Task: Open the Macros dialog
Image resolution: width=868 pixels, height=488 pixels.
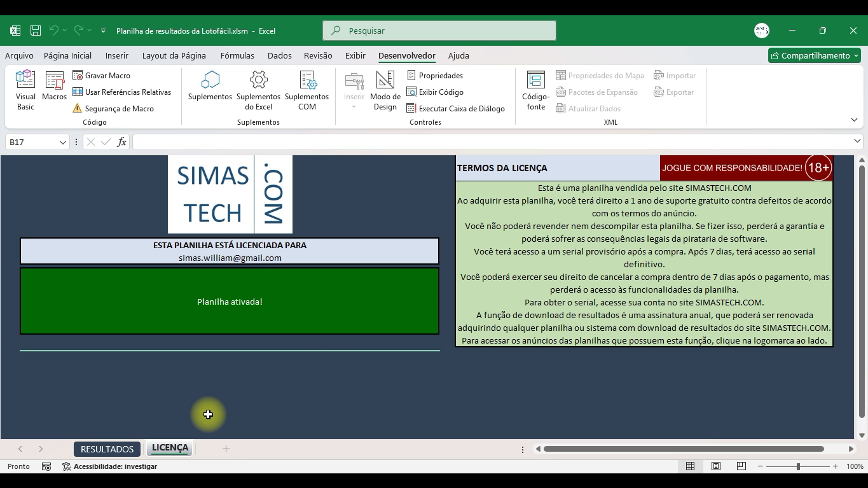Action: point(54,87)
